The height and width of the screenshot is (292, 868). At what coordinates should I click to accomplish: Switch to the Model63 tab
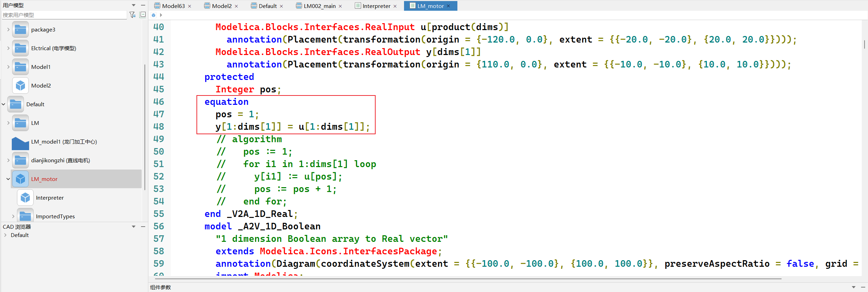(x=173, y=6)
